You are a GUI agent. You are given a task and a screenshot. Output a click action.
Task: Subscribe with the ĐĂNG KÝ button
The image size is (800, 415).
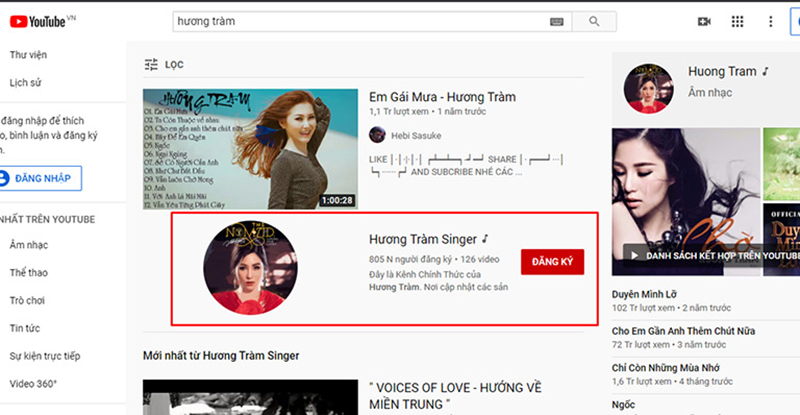553,262
